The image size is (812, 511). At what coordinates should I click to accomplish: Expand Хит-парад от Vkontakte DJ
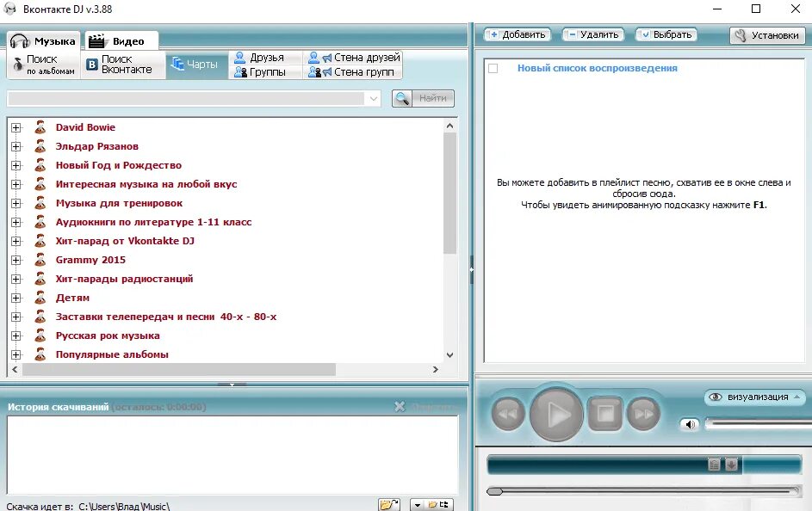(x=16, y=242)
